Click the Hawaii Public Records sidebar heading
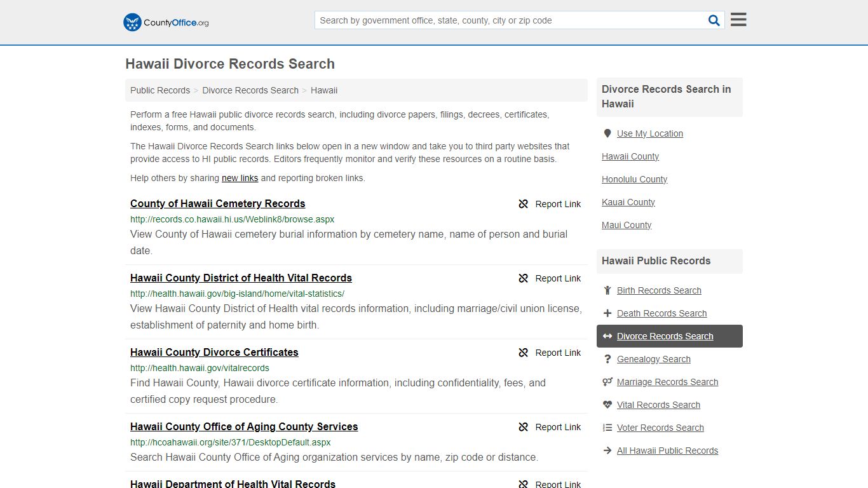The image size is (868, 488). [x=656, y=261]
